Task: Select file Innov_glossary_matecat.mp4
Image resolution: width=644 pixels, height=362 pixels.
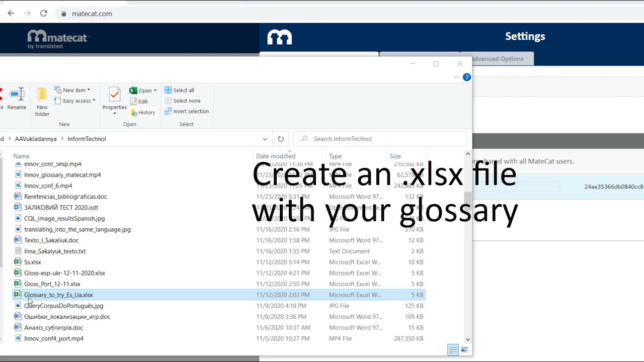Action: (62, 175)
